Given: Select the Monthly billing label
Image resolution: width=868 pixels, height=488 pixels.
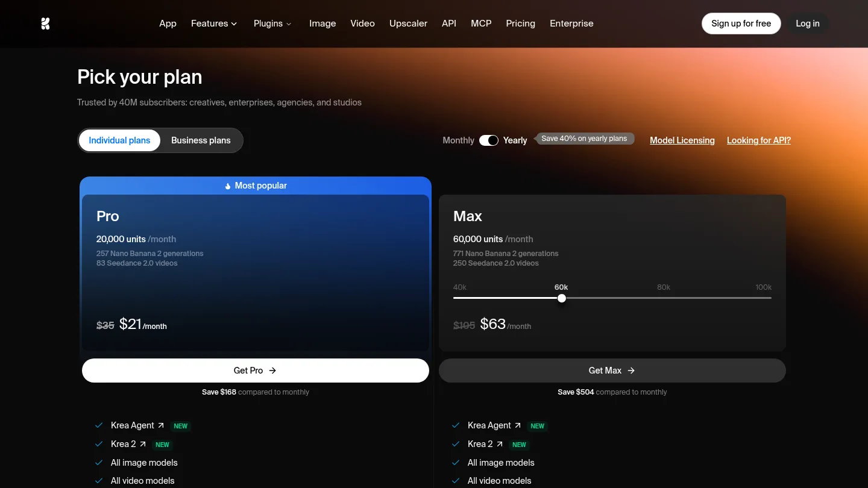Looking at the screenshot, I should click(x=458, y=140).
